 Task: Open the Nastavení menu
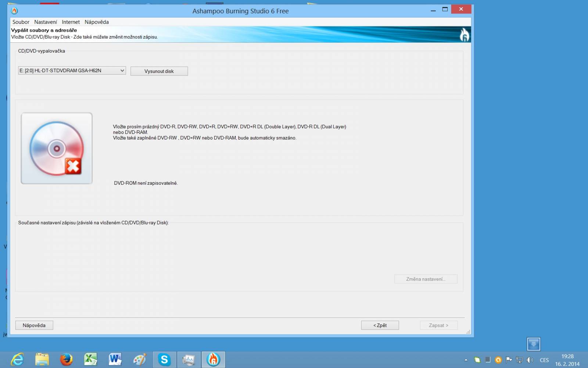46,22
